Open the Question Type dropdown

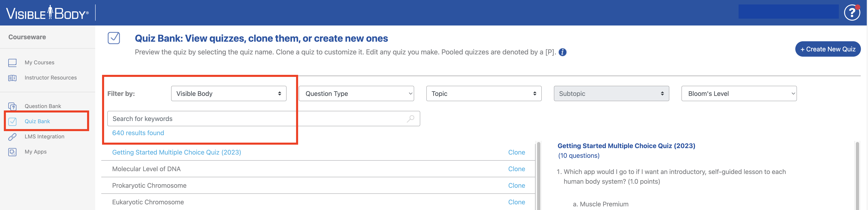pos(356,93)
